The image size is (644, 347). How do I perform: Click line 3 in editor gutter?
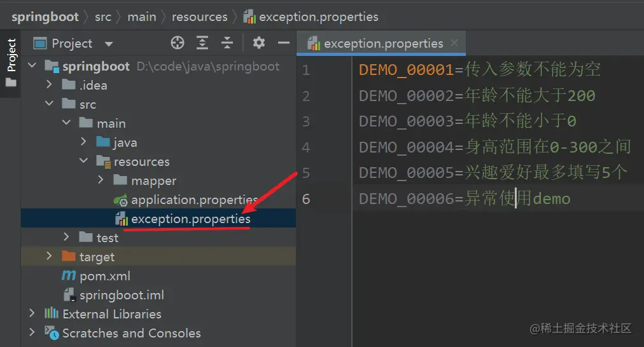[306, 121]
